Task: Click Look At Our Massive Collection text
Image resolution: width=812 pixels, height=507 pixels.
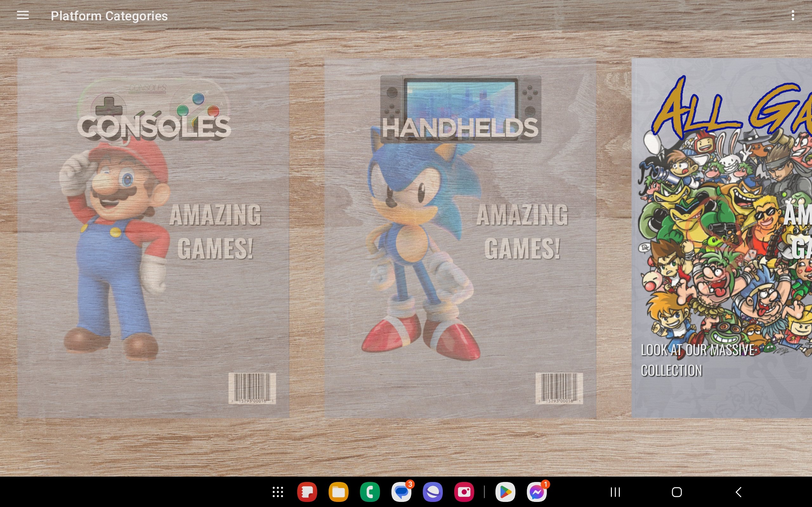Action: pos(697,360)
